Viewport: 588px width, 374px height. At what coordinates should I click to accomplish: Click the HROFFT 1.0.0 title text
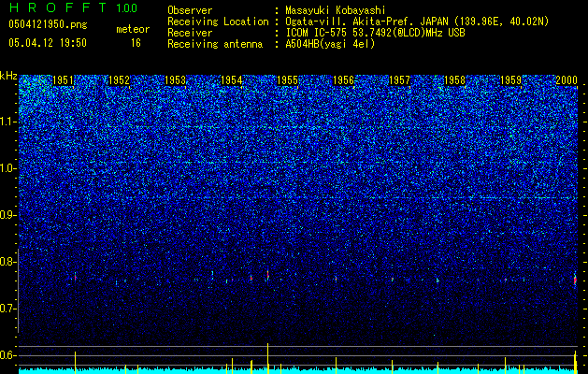click(73, 7)
